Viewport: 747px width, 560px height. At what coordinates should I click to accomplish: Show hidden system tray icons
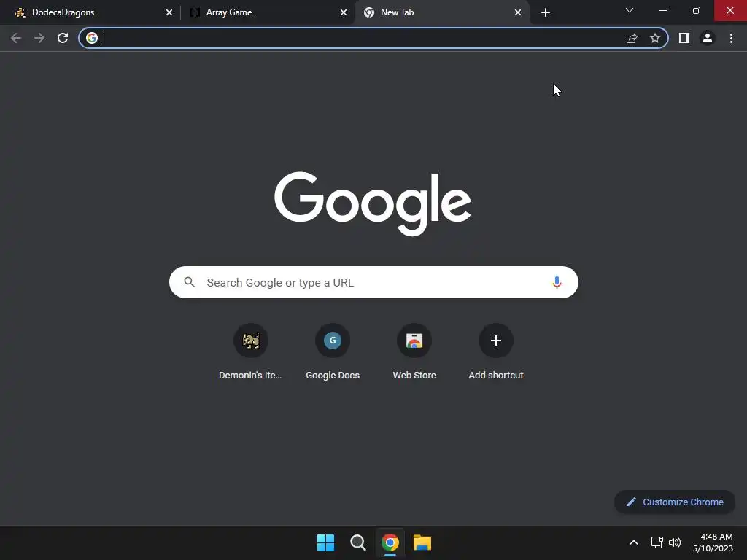click(x=634, y=542)
